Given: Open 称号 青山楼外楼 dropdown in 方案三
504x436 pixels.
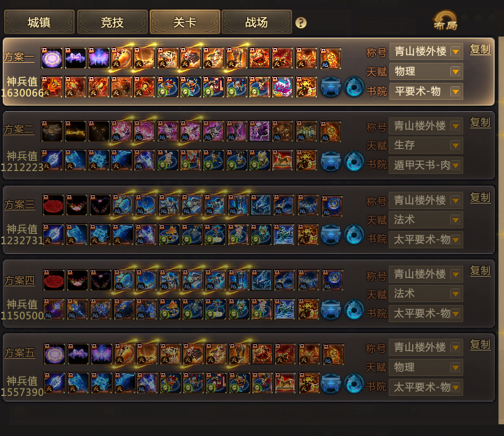Looking at the screenshot, I should coord(426,201).
